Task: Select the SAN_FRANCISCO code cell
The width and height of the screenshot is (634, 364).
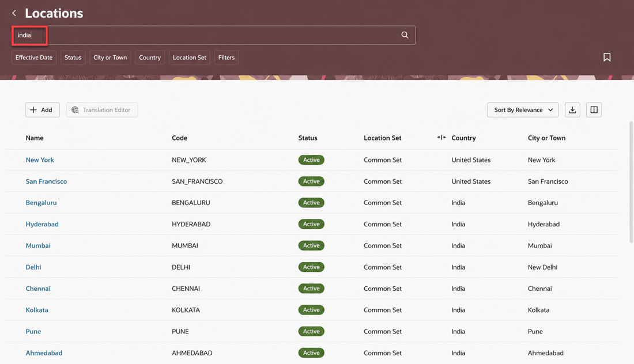Action: pos(197,181)
